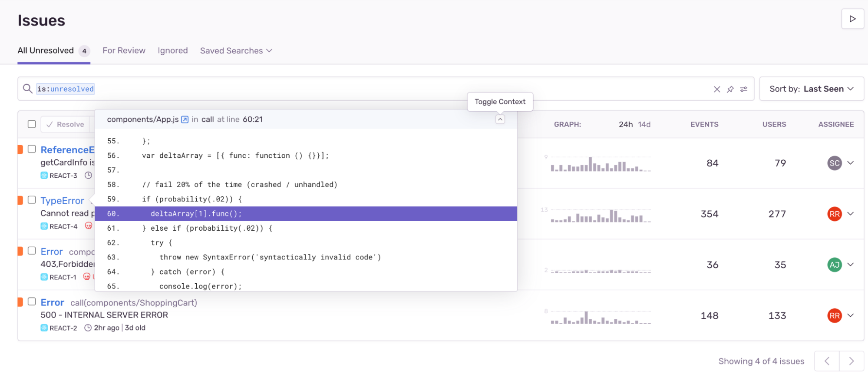Viewport: 868px width, 378px height.
Task: Click ReferenceError event graph
Action: (601, 164)
